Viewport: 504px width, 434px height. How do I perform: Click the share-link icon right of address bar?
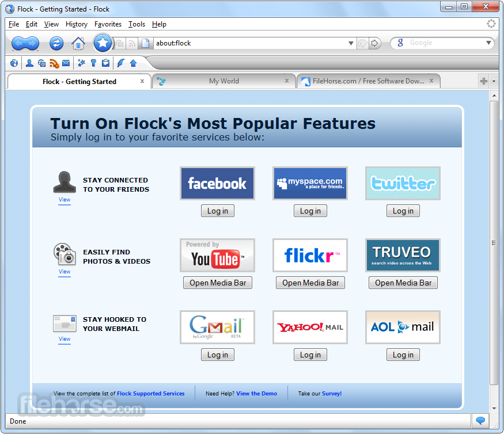362,43
